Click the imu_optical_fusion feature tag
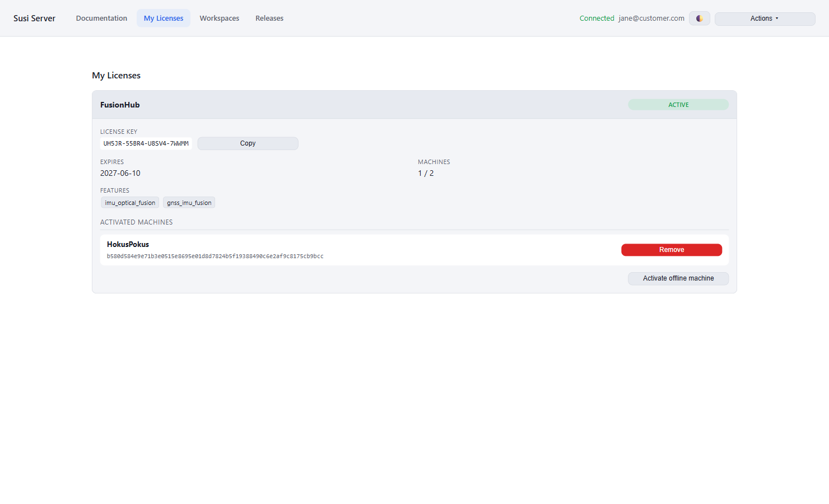The width and height of the screenshot is (829, 504). click(x=130, y=203)
